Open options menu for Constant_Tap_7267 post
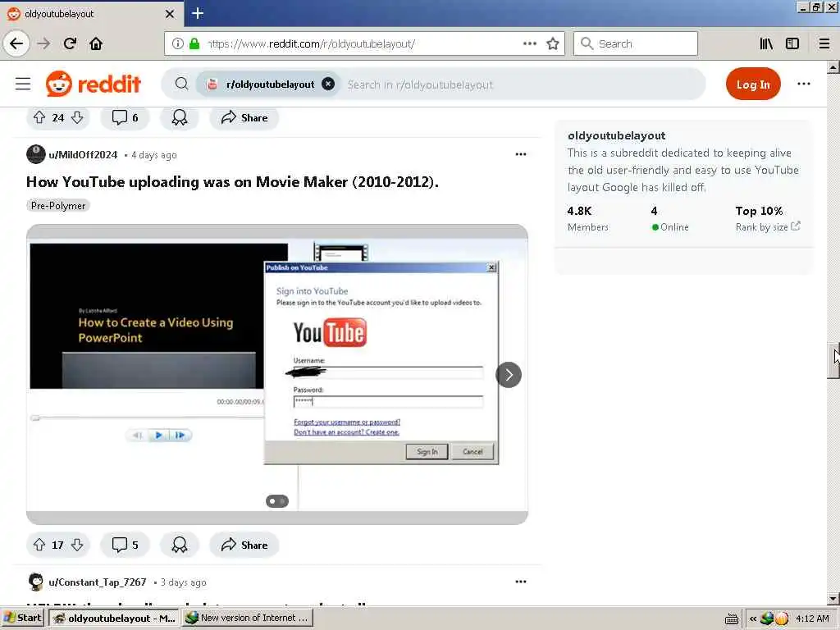The width and height of the screenshot is (840, 630). click(x=521, y=582)
